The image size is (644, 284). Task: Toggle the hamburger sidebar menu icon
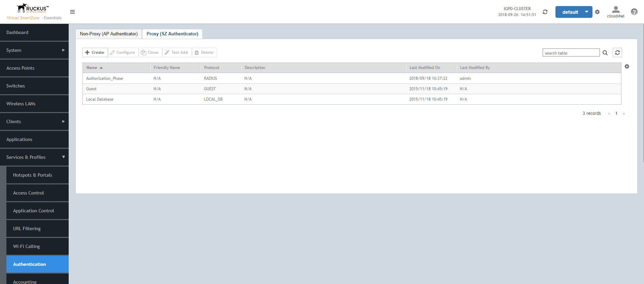[x=72, y=12]
